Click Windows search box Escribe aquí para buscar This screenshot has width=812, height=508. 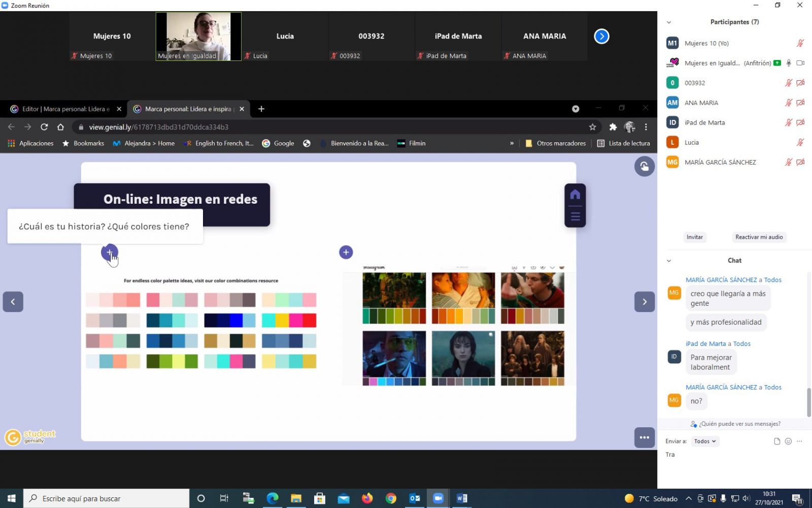[106, 498]
